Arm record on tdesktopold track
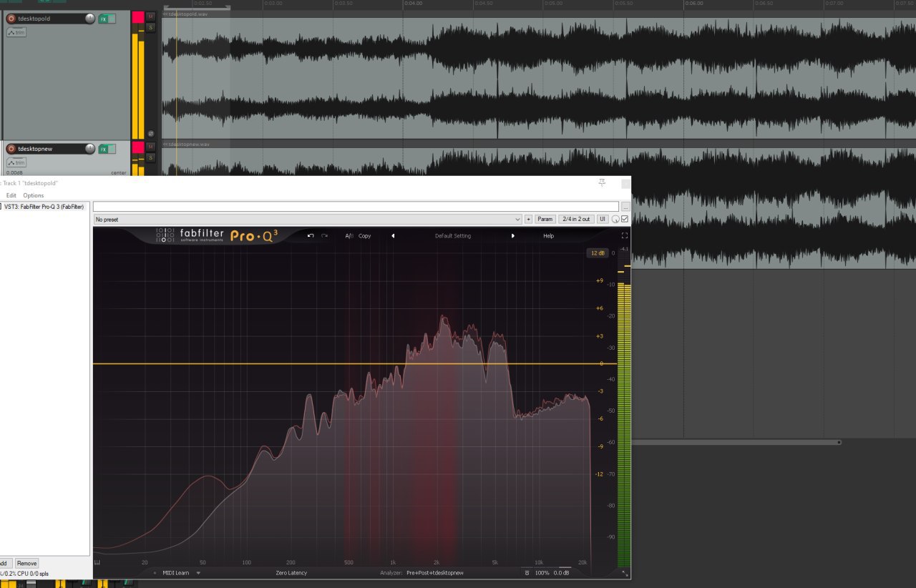 click(11, 19)
